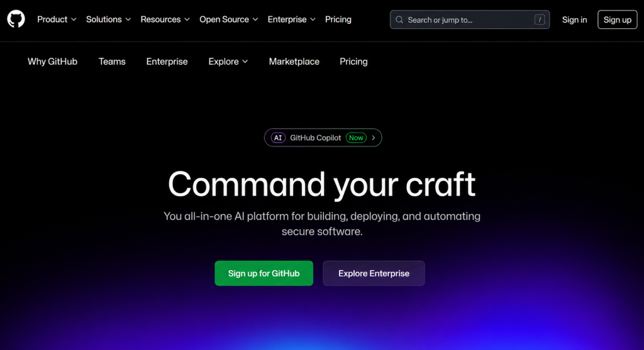Image resolution: width=644 pixels, height=350 pixels.
Task: Select Pricing in the secondary navigation
Action: tap(353, 62)
